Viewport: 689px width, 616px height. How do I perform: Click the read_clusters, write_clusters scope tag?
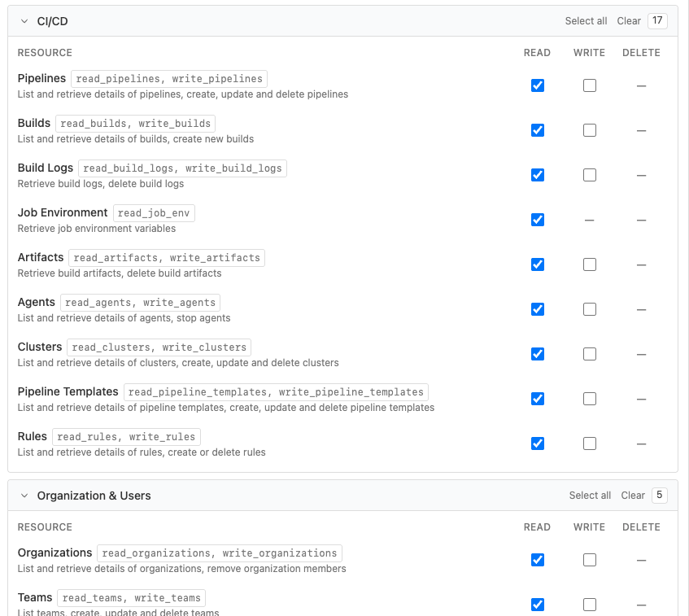[159, 347]
